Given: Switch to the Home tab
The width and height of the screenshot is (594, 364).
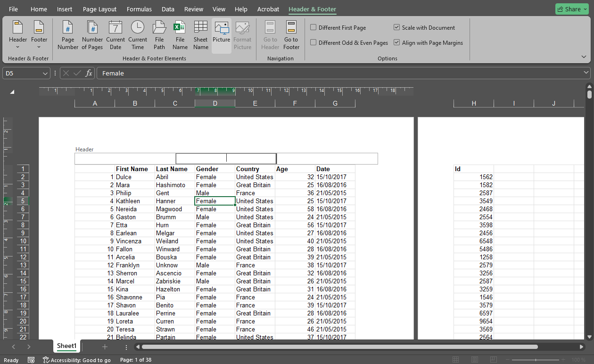Looking at the screenshot, I should pyautogui.click(x=39, y=9).
